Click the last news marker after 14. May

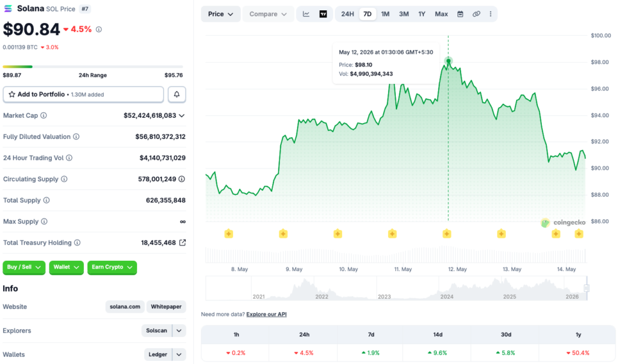[x=579, y=234]
